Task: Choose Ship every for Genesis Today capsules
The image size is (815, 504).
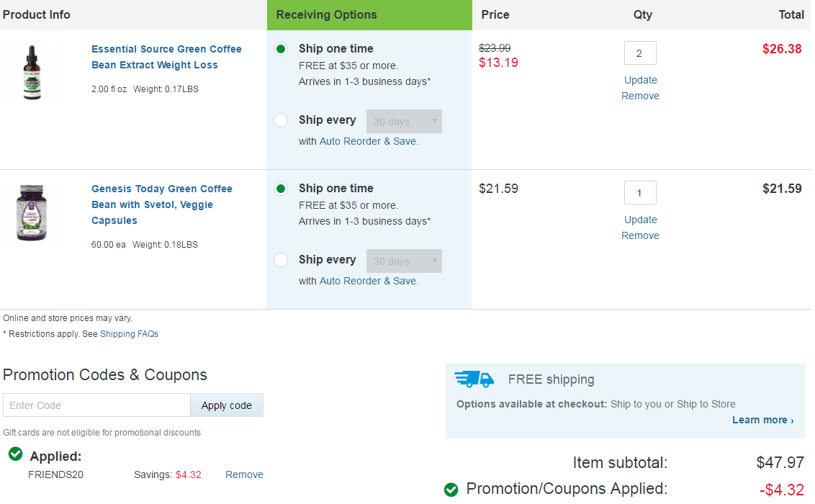Action: point(281,260)
